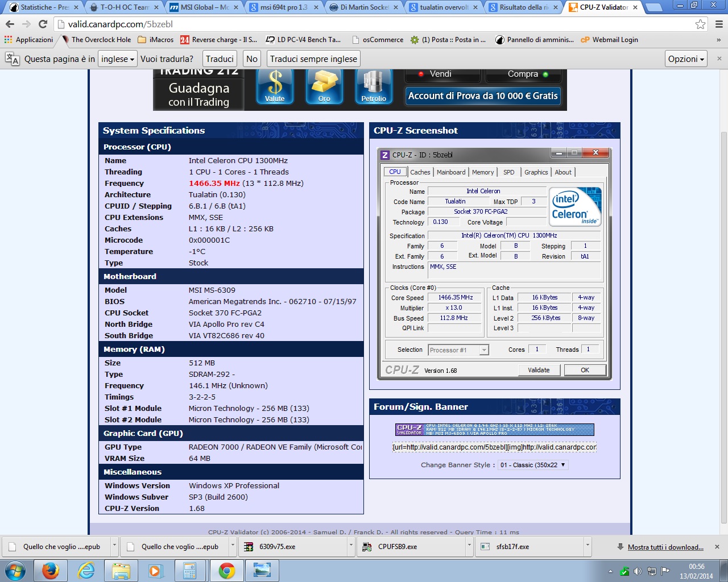Open the 6309v75.exe downloaded file

click(x=293, y=547)
